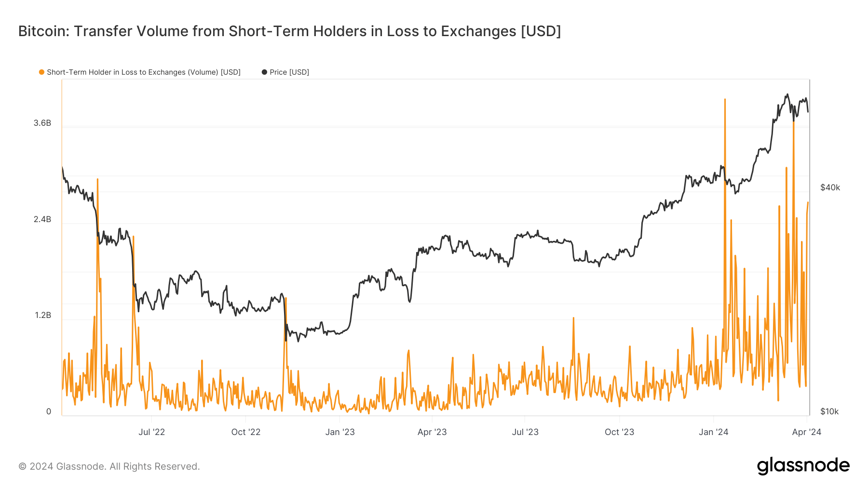Toggle the Price [USD] legend label

pyautogui.click(x=289, y=72)
